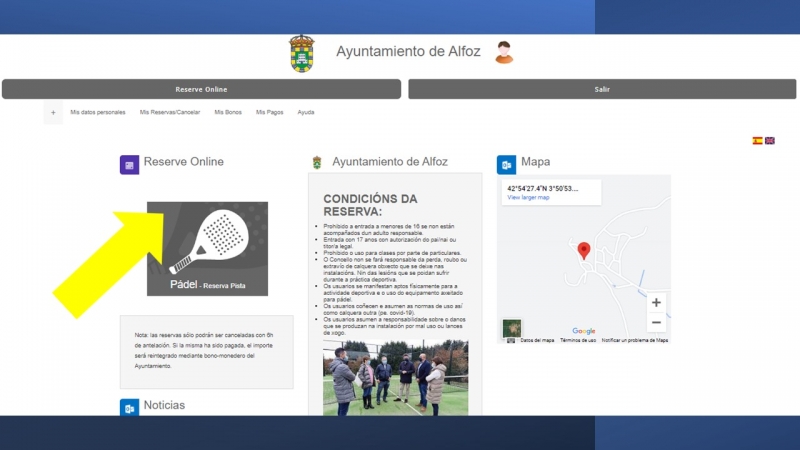This screenshot has height=450, width=800.
Task: Click the user avatar icon in header
Action: 504,52
